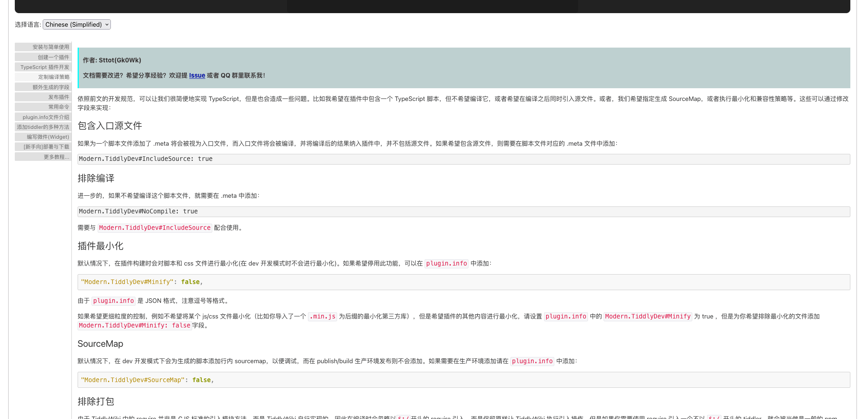The height and width of the screenshot is (419, 868).
Task: Click the Modern.TiddlyDev#Minify: false inline code
Action: 135,325
